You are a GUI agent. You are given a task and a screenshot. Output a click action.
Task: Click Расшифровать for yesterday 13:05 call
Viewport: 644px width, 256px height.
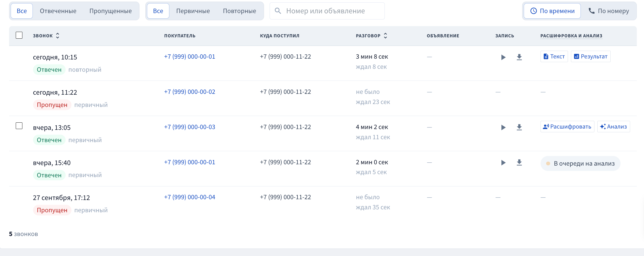567,127
